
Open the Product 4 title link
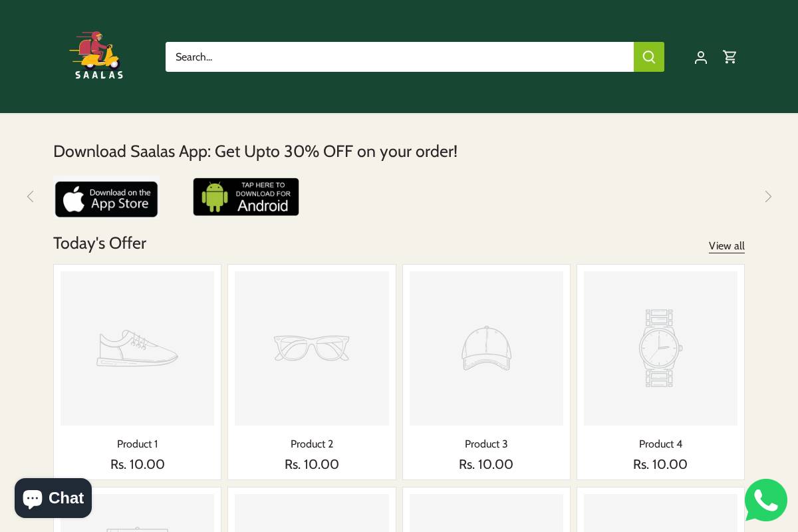point(660,444)
